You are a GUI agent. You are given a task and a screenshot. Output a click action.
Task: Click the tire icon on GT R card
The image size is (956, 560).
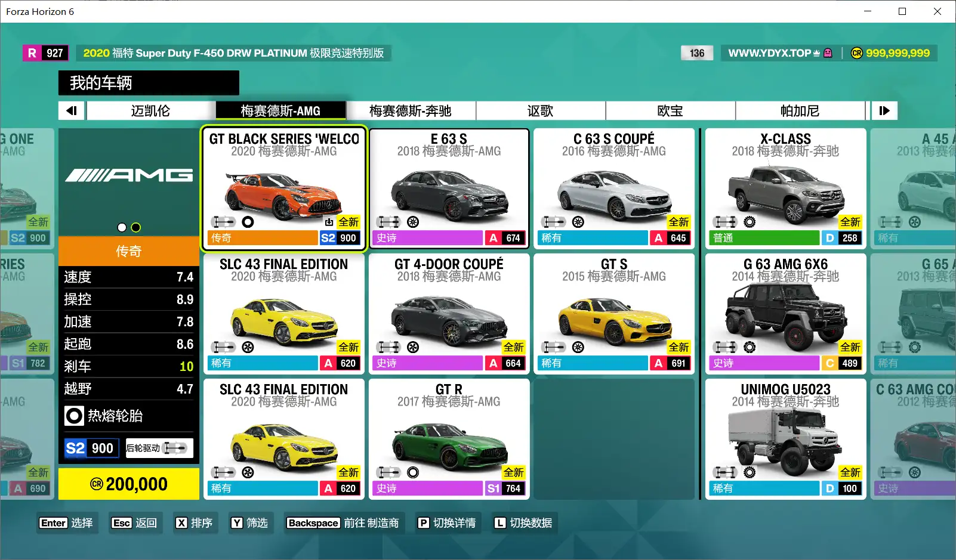pyautogui.click(x=413, y=472)
